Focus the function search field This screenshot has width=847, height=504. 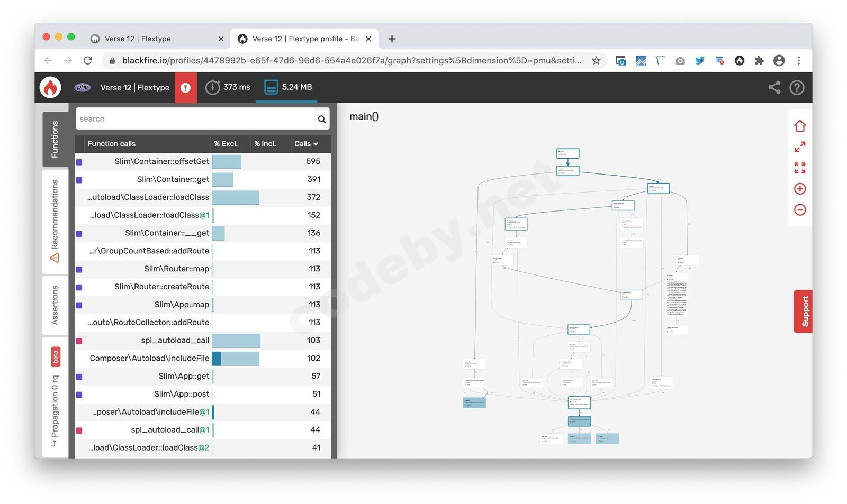click(195, 119)
